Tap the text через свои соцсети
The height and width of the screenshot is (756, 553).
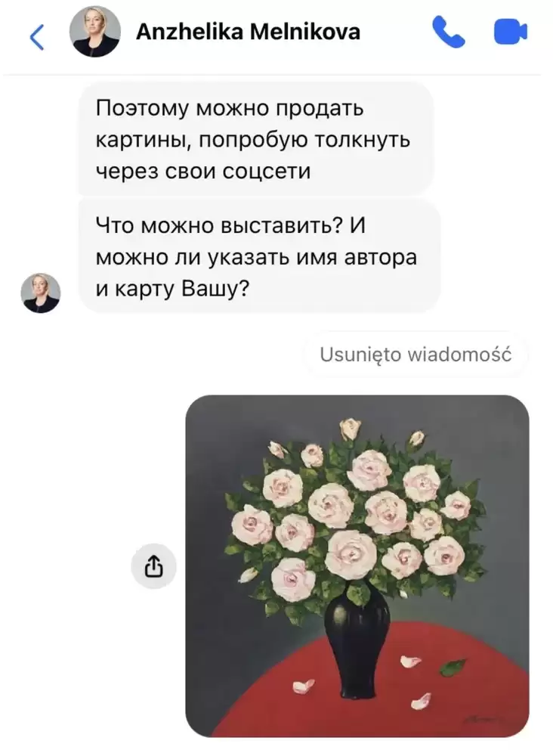[x=203, y=171]
